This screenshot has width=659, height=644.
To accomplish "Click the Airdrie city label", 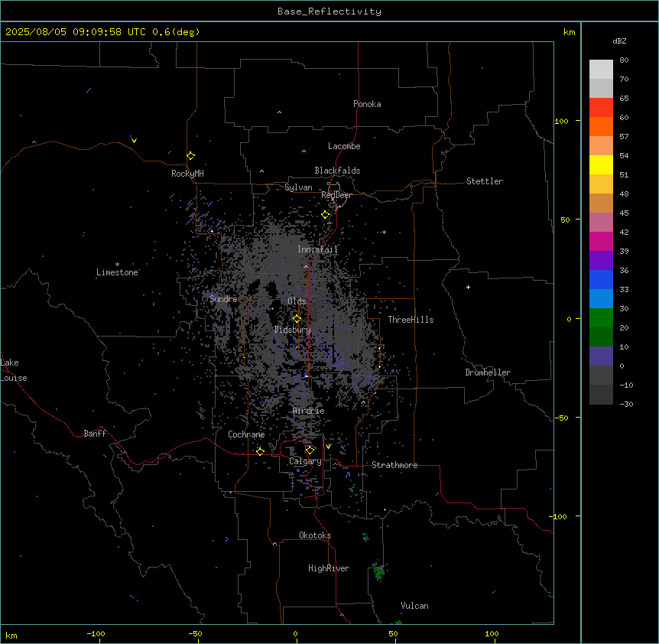I will [x=309, y=411].
